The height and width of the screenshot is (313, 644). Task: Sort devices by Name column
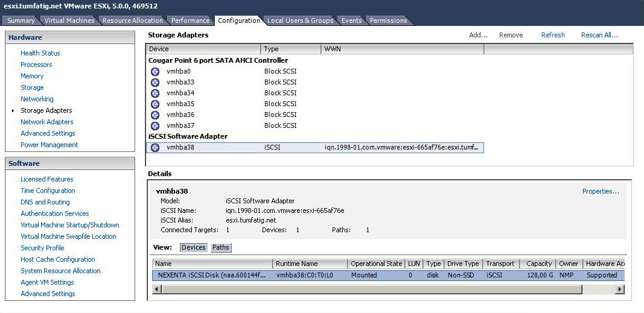[212, 264]
